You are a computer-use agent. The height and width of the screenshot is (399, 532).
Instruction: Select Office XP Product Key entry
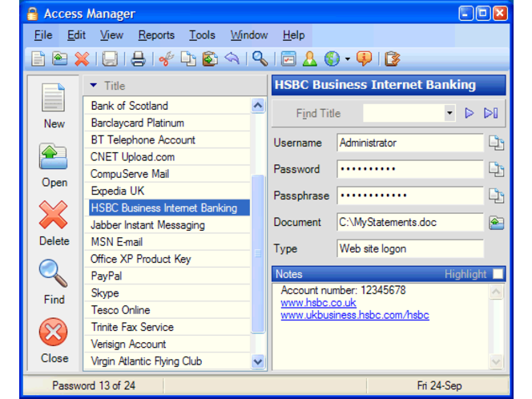point(167,260)
